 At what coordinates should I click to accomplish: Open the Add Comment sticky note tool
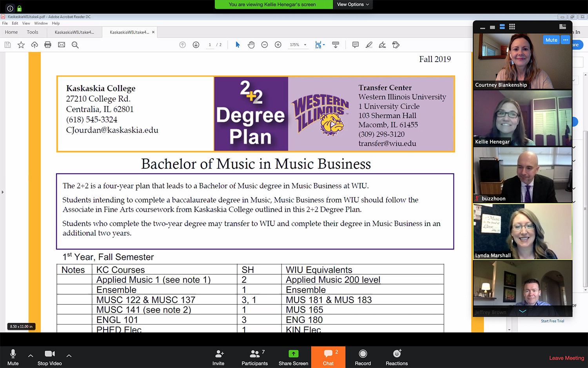pos(356,45)
